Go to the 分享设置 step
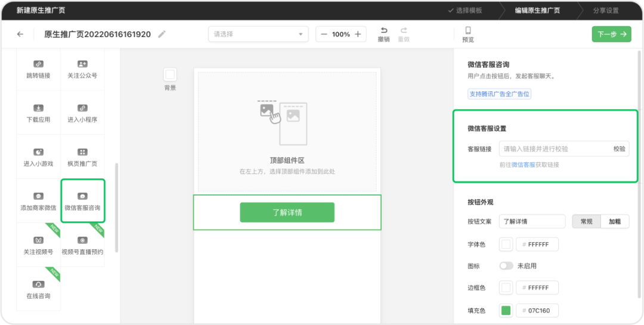The image size is (644, 325). (x=605, y=11)
